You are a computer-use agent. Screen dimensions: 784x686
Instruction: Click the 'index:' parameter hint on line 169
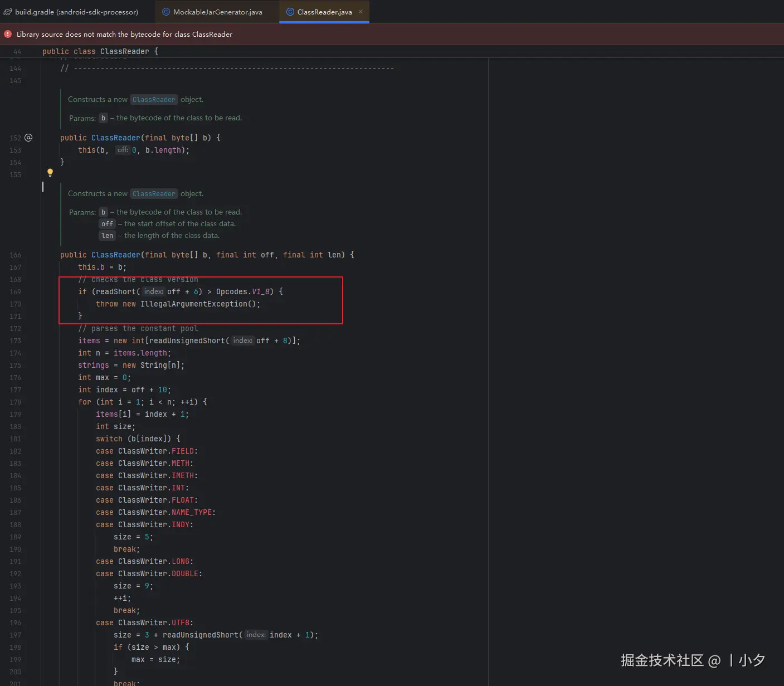click(x=153, y=291)
